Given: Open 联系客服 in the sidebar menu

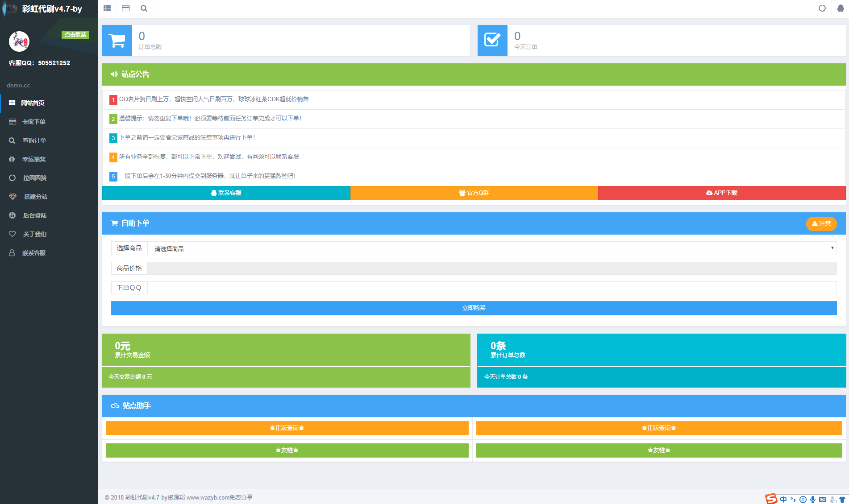Looking at the screenshot, I should (x=49, y=253).
